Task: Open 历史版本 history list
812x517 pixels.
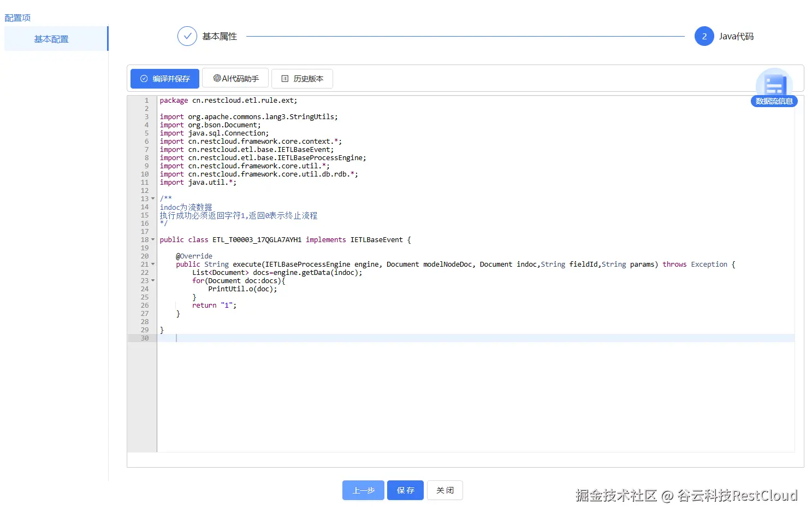Action: 302,79
